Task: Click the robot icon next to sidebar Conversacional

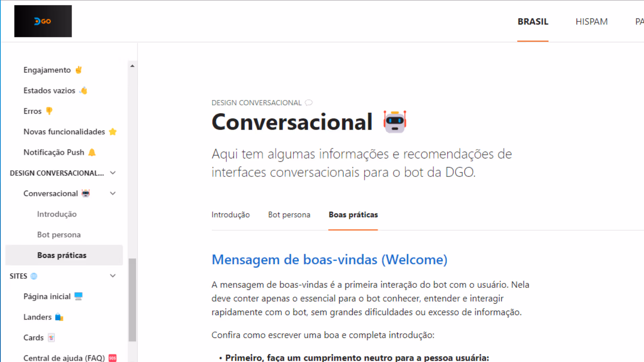Action: 86,194
